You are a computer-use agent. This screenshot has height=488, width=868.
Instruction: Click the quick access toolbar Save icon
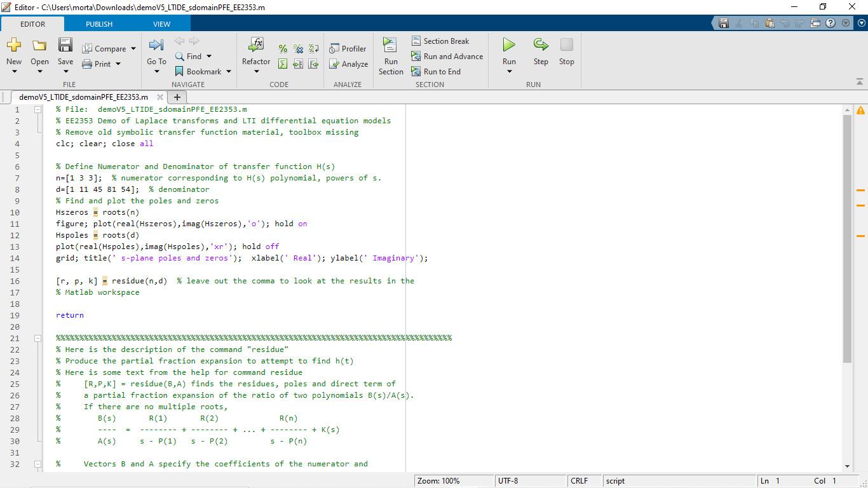(723, 23)
